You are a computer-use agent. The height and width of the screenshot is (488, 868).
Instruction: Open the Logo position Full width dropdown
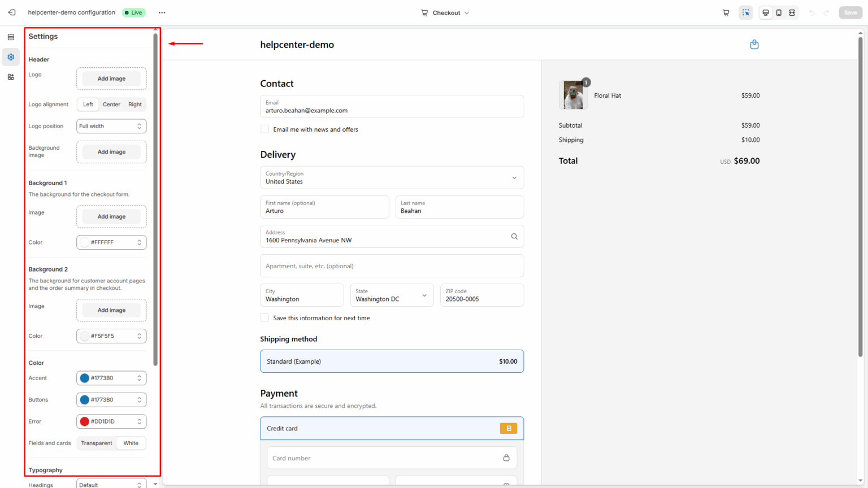coord(111,126)
